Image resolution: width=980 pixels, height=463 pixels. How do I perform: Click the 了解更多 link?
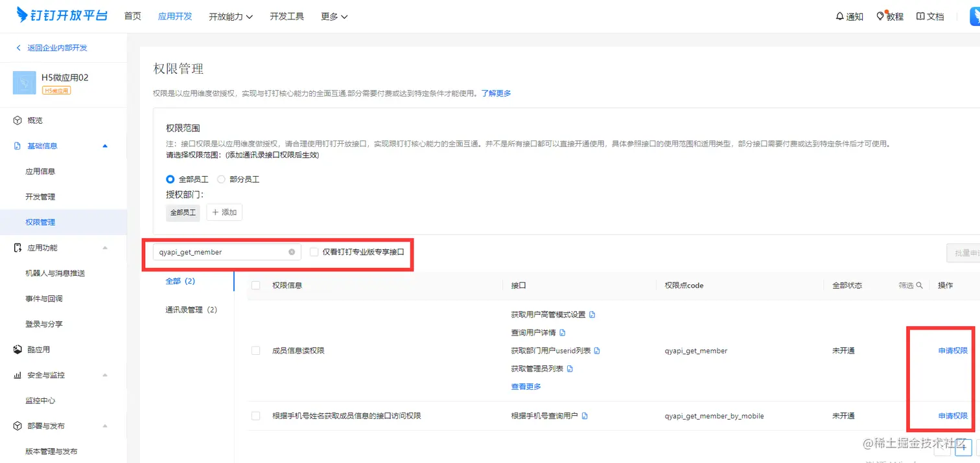click(496, 93)
